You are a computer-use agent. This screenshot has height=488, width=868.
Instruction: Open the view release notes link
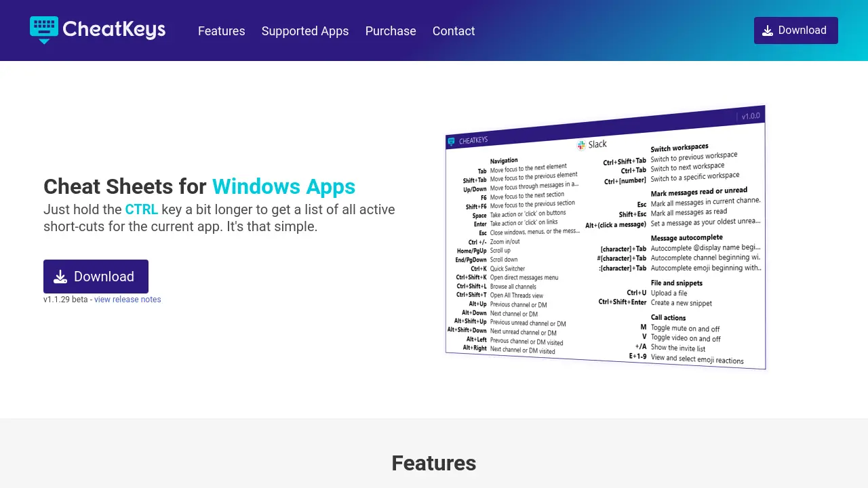[127, 300]
